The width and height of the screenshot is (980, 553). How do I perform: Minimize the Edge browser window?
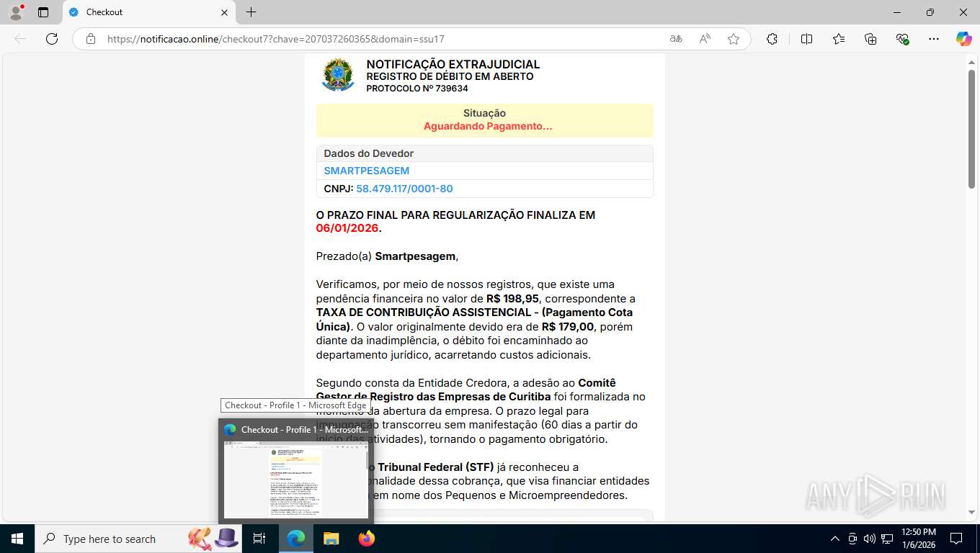point(897,12)
